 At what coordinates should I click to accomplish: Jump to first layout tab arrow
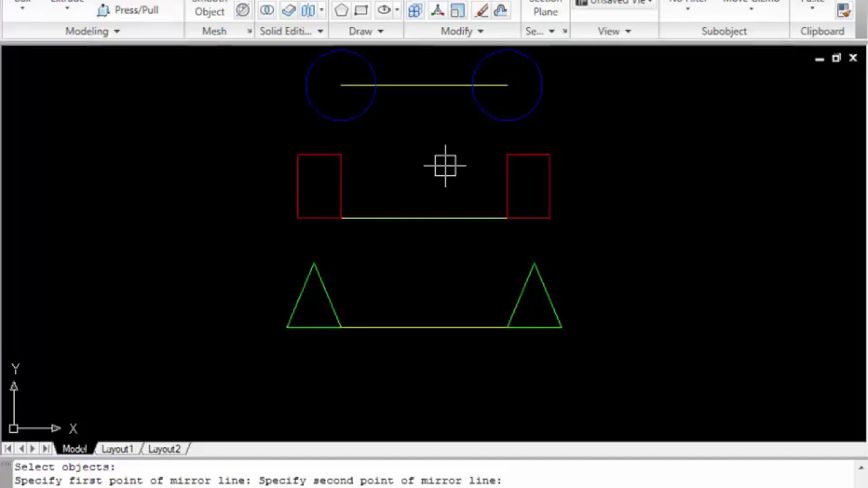coord(7,449)
